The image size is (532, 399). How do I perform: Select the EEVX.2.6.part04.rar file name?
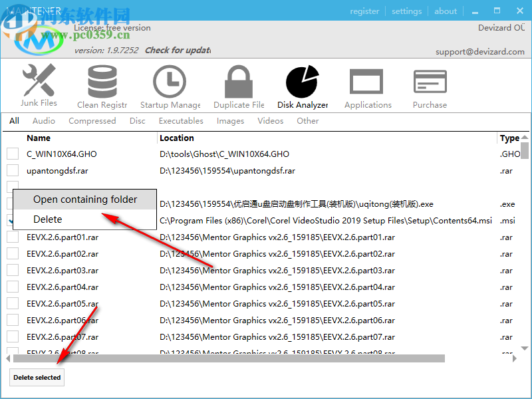tap(63, 287)
